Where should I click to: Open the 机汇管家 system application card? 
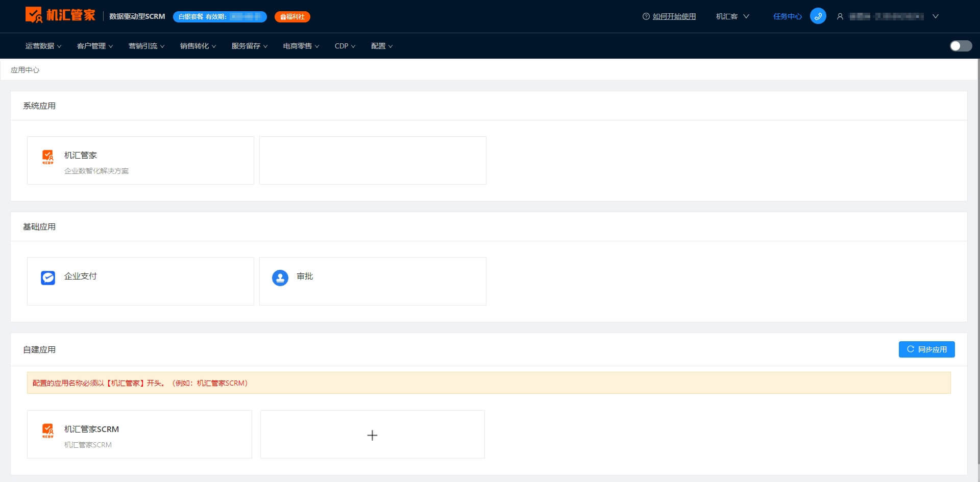coord(140,160)
